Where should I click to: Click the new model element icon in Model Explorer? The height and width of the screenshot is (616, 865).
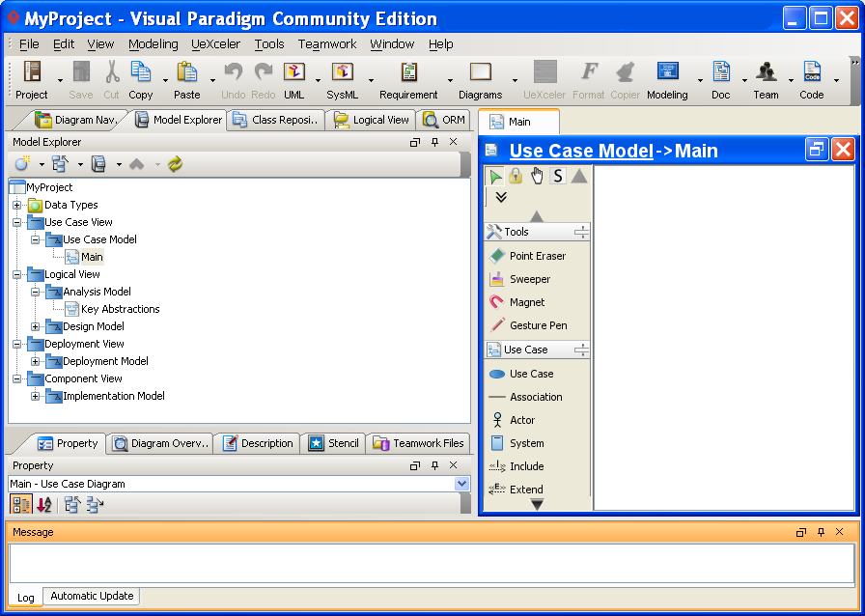22,164
